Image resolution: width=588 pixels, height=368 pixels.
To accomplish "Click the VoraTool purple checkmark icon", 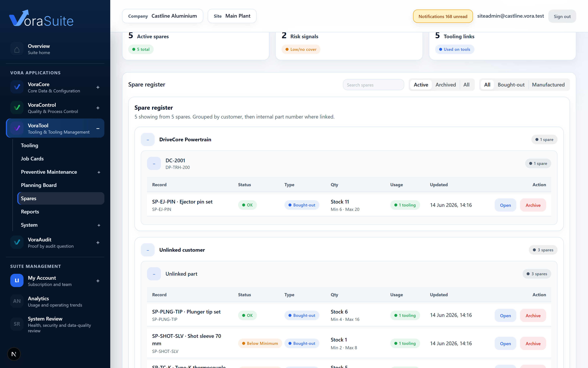I will pyautogui.click(x=17, y=128).
